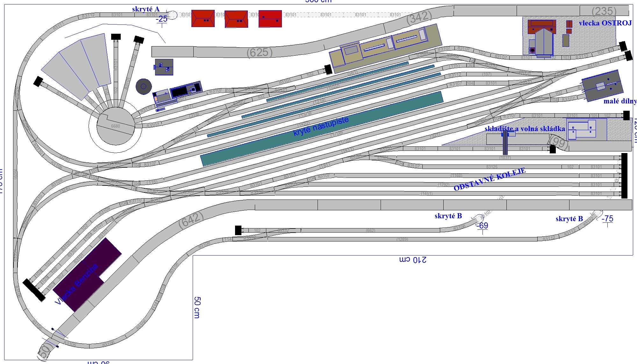Select the rightmost red house building

point(270,19)
